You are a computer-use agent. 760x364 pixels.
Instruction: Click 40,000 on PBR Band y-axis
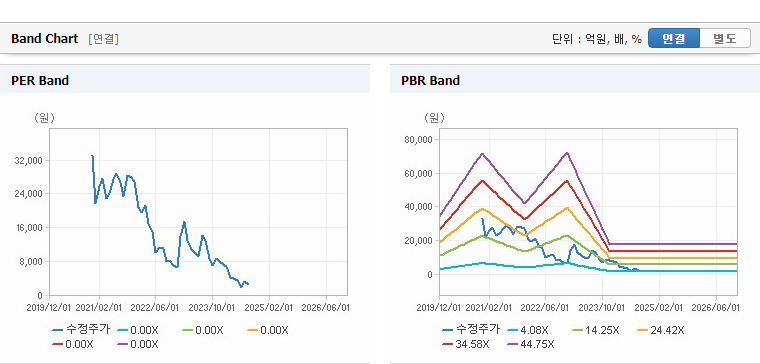pyautogui.click(x=418, y=207)
